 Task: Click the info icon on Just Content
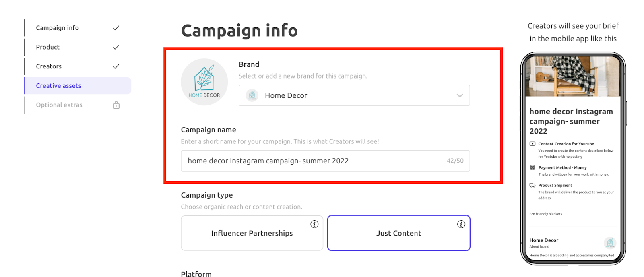(x=461, y=224)
